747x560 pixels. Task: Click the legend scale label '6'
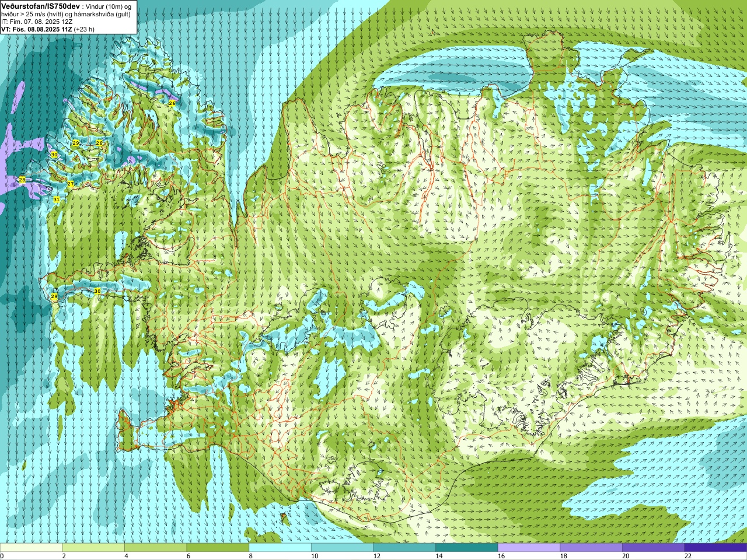pyautogui.click(x=189, y=556)
